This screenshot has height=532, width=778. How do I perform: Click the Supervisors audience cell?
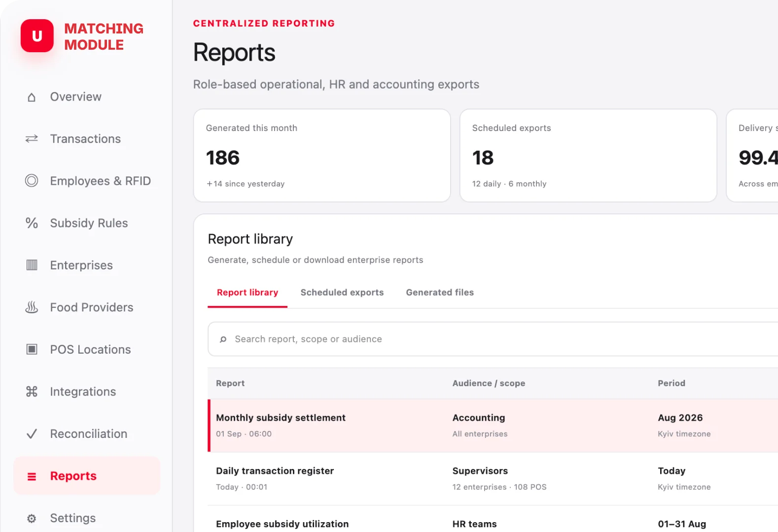coord(480,471)
